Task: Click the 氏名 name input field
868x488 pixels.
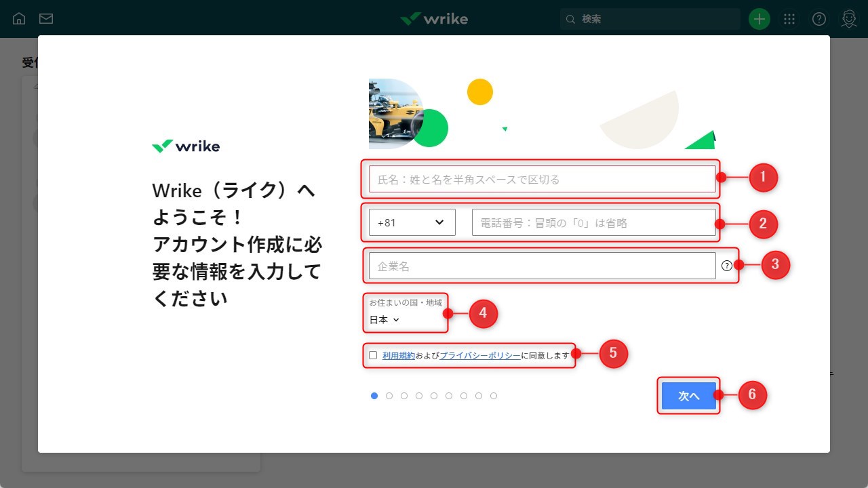Action: (540, 179)
